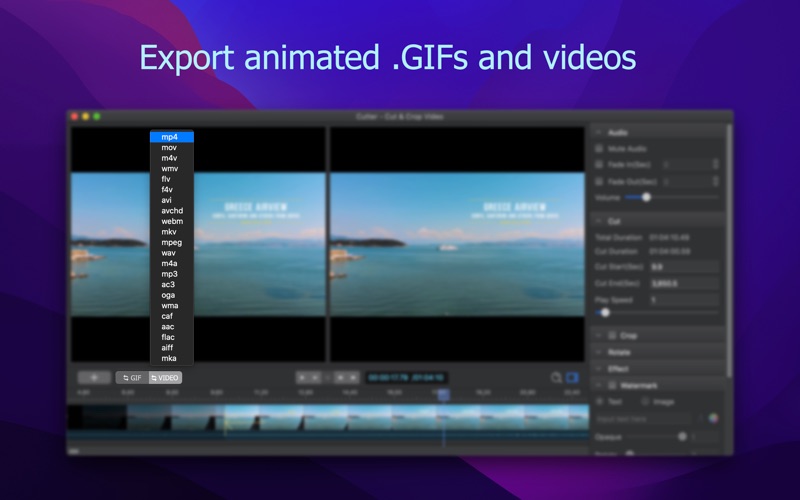Image resolution: width=800 pixels, height=500 pixels.
Task: Click the watermark text input field
Action: coord(643,418)
